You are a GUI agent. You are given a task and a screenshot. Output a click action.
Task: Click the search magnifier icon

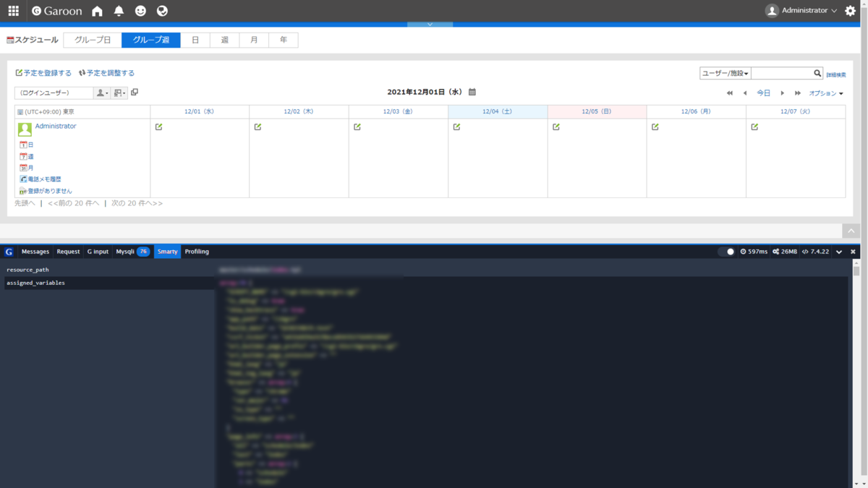coord(817,72)
